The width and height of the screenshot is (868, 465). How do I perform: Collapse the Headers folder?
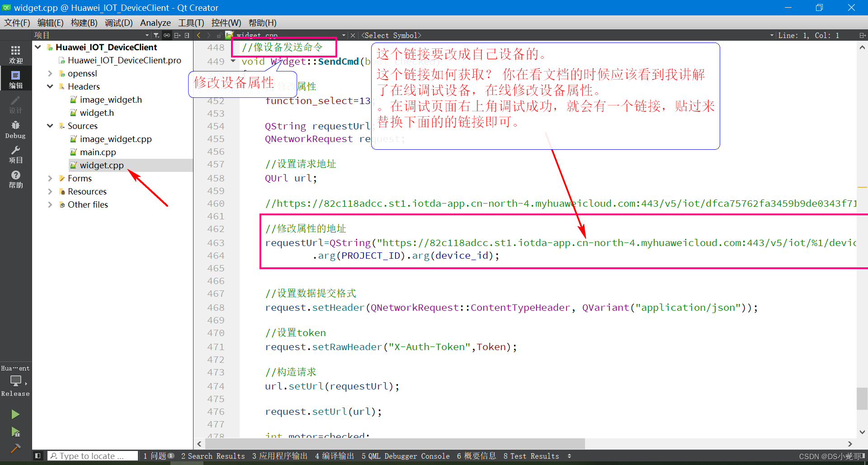50,86
